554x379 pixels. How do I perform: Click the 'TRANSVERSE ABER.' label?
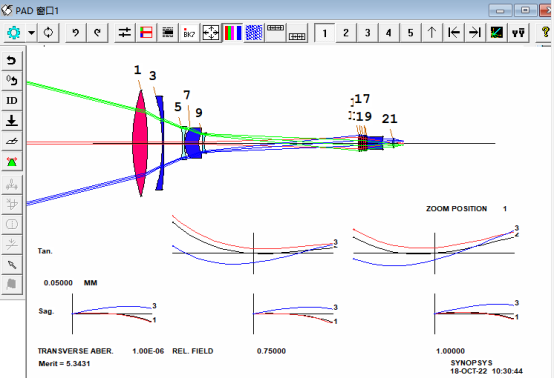coord(76,351)
